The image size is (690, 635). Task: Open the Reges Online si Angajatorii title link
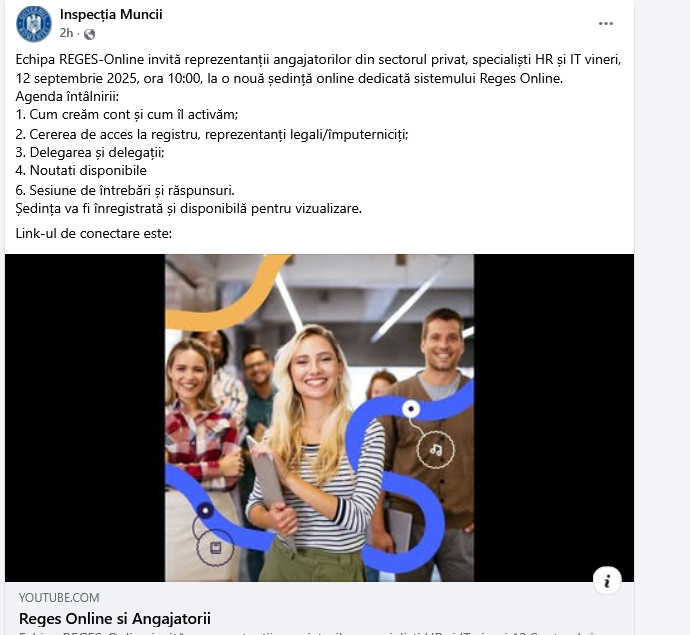(115, 618)
